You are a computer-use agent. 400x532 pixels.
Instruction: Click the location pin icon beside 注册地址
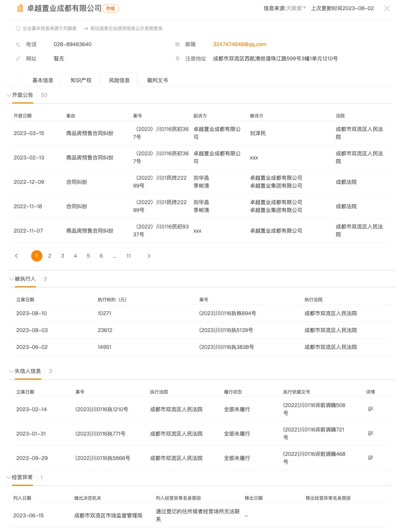pos(177,59)
